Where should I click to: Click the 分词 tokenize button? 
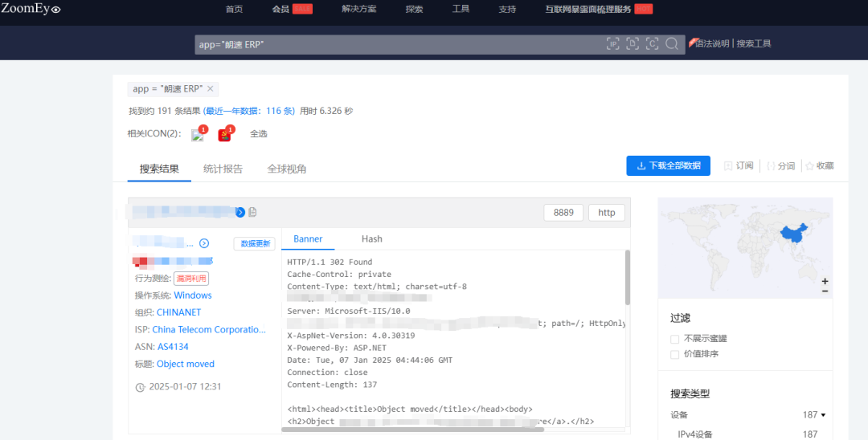[780, 166]
